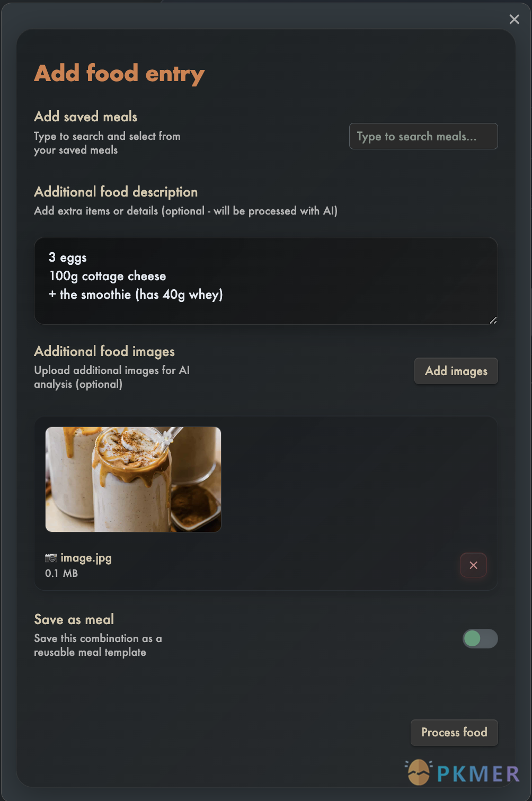This screenshot has width=532, height=801.
Task: Click the Save as meal label
Action: [x=74, y=619]
